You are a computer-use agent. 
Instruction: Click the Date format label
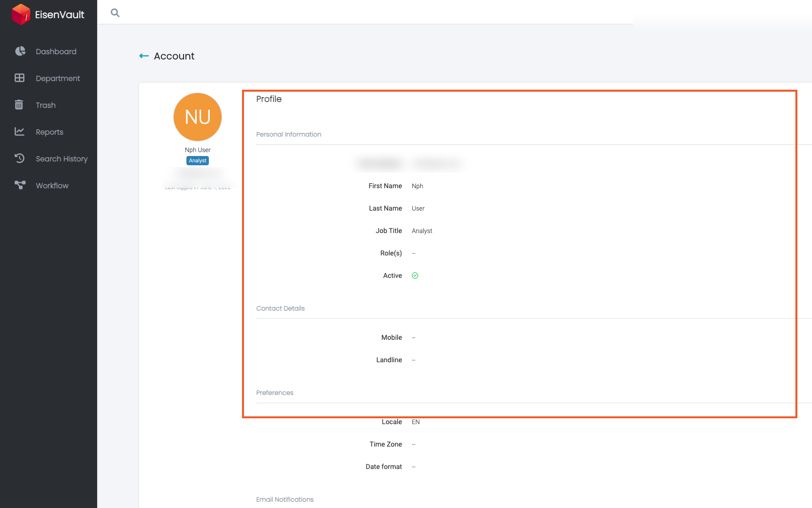384,467
